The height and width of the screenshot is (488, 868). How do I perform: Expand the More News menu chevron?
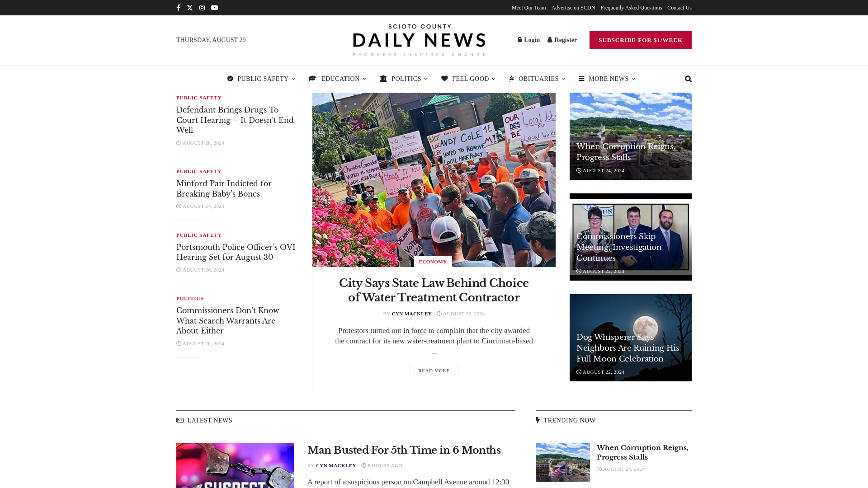[633, 79]
